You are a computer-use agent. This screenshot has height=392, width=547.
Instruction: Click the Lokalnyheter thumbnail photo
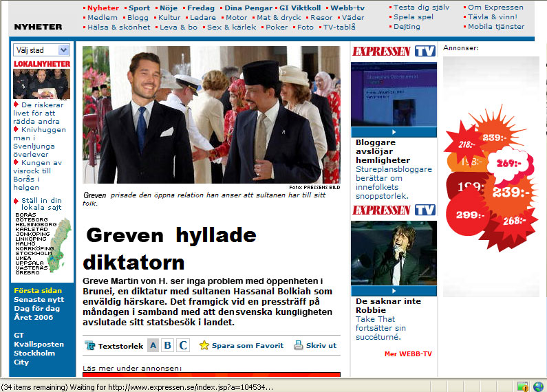[x=41, y=84]
